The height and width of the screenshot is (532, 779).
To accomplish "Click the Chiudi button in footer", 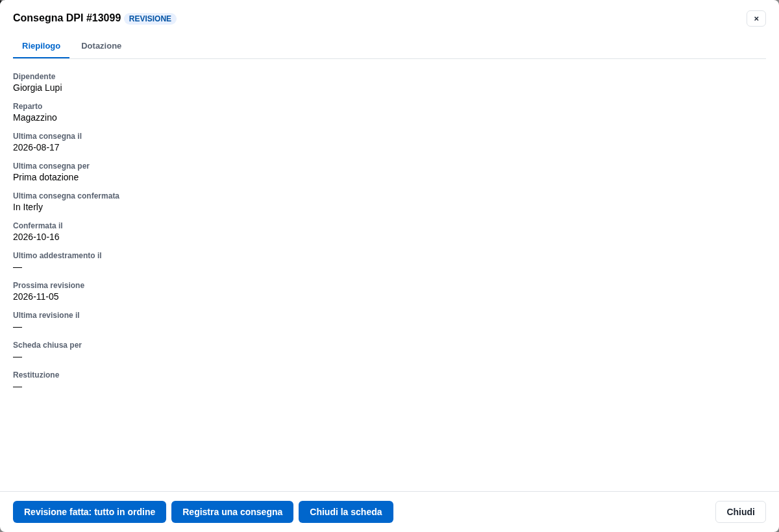I will coord(741,512).
